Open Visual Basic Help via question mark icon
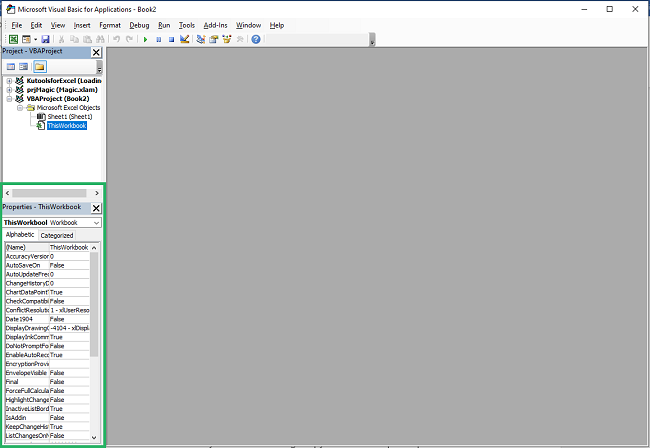 pos(256,39)
